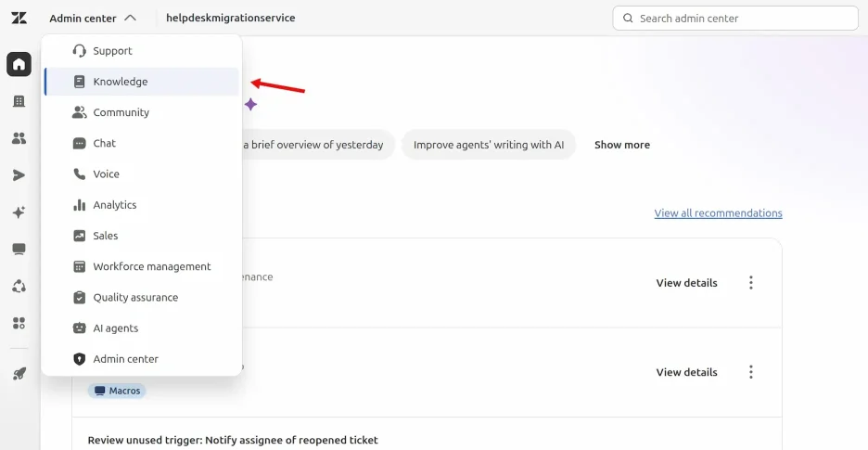Click the Admin center shield icon
The image size is (868, 450).
[x=79, y=359]
